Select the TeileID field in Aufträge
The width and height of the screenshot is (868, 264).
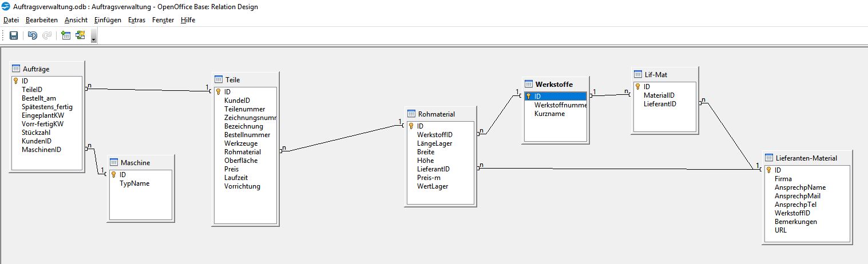[32, 90]
